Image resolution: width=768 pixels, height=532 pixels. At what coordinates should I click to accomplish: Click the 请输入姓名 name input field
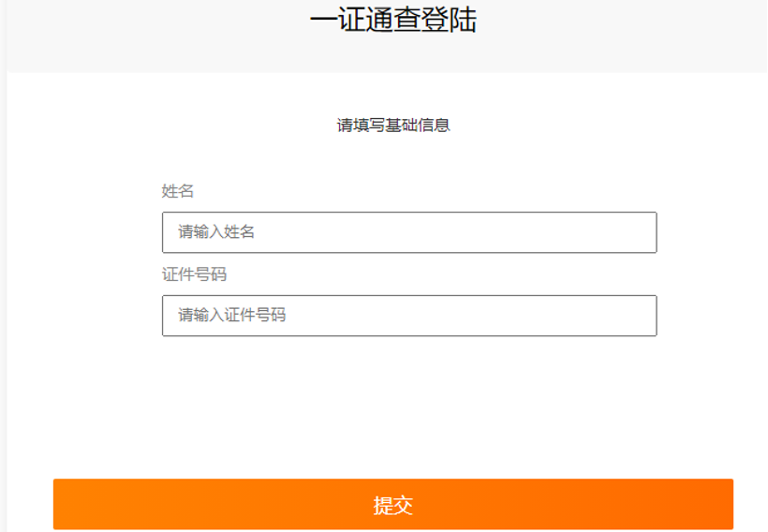[409, 232]
